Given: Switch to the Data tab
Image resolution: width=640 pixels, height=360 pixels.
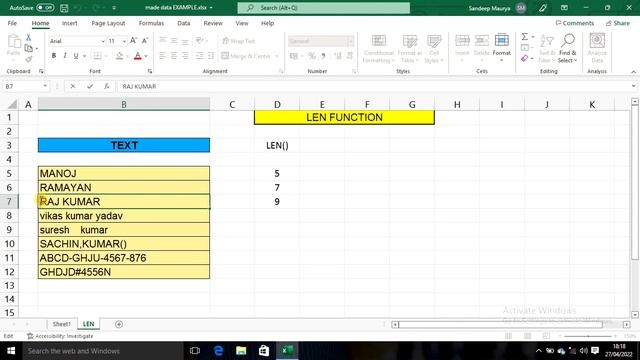Looking at the screenshot, I should (x=184, y=23).
